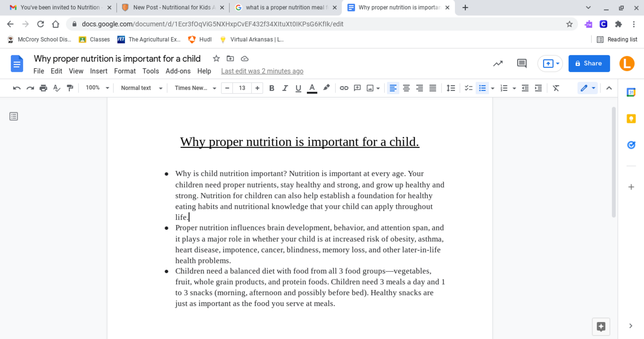This screenshot has height=339, width=644.
Task: Toggle bold formatting
Action: tap(272, 88)
